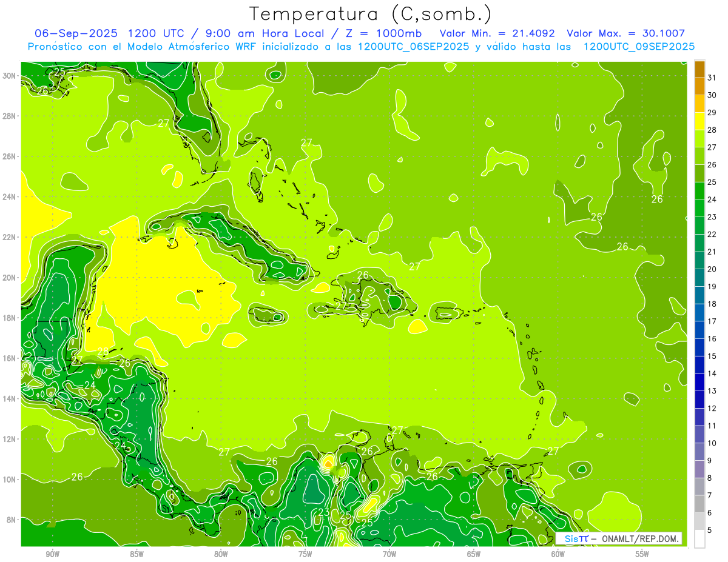Select the orange legend swatch between 30 and 31
Screen dimensions: 728x562
(699, 87)
